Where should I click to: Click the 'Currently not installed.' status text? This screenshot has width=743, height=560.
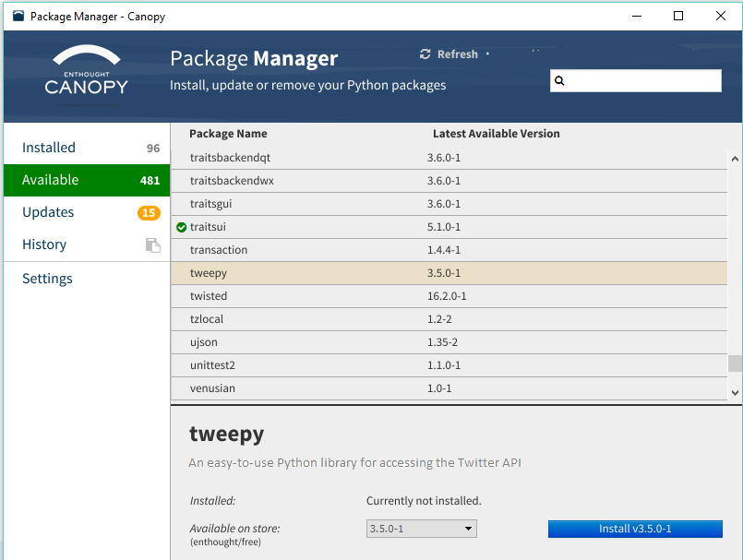pyautogui.click(x=424, y=501)
